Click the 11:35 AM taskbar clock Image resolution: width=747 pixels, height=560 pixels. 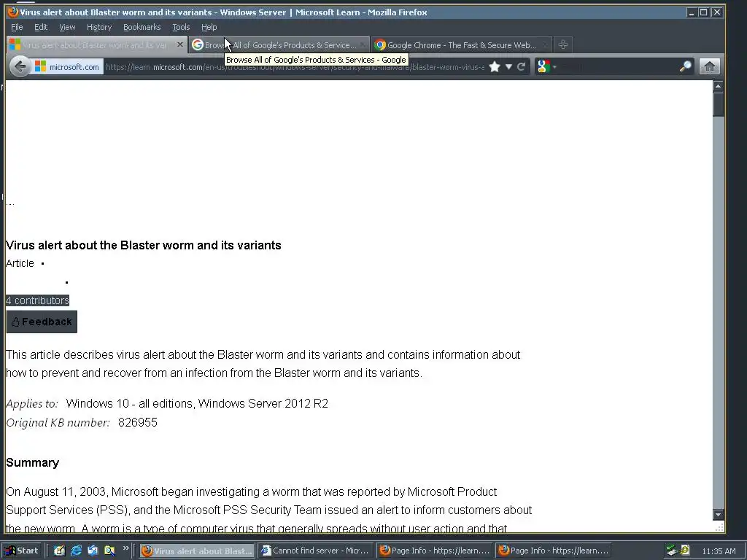click(719, 551)
